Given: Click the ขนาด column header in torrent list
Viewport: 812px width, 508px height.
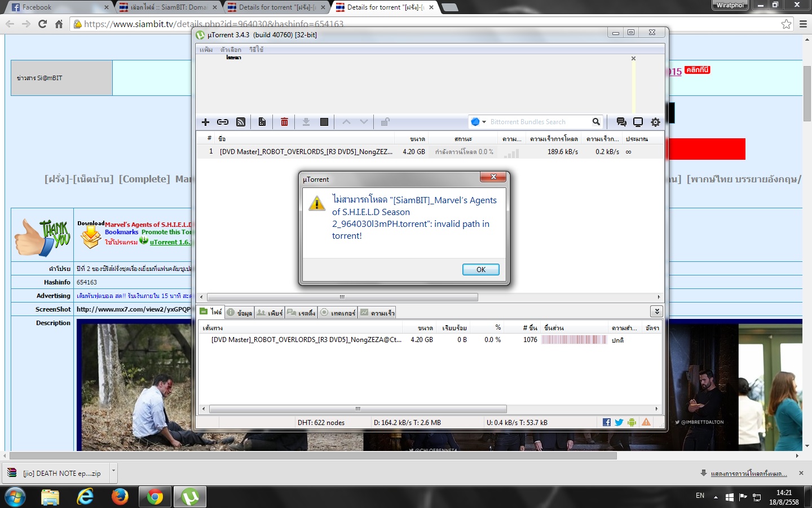Looking at the screenshot, I should click(412, 139).
